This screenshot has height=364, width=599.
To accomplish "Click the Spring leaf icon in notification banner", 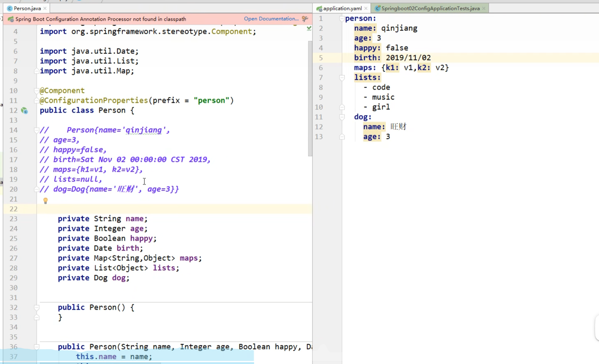I will point(11,19).
